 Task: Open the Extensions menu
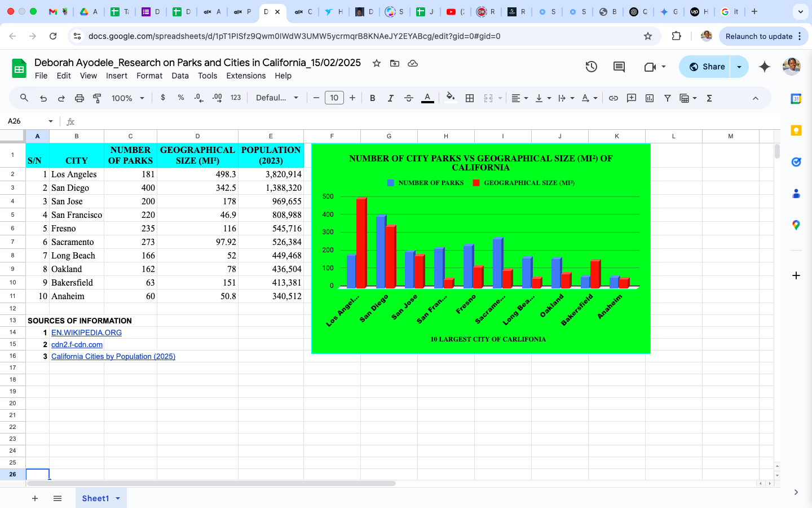245,76
